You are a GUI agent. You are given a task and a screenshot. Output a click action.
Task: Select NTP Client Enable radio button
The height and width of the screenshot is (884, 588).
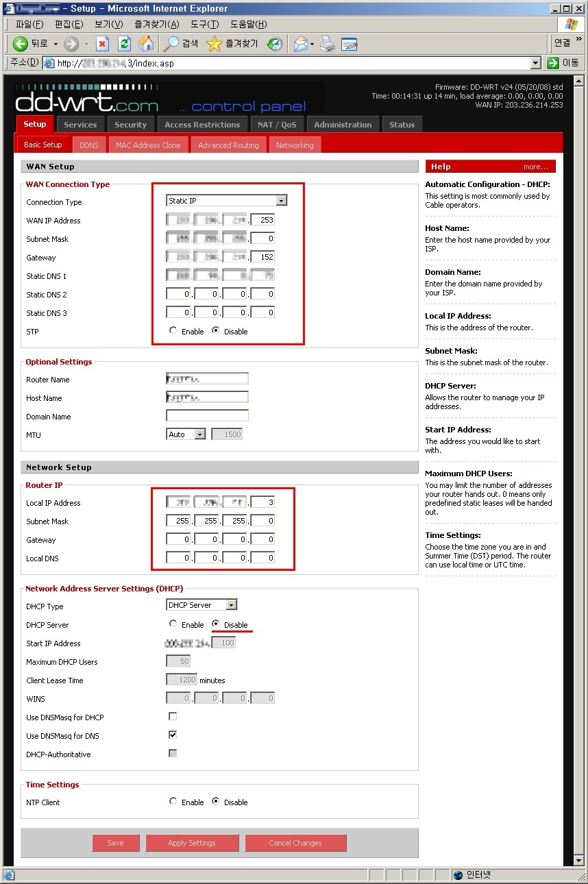click(x=173, y=802)
